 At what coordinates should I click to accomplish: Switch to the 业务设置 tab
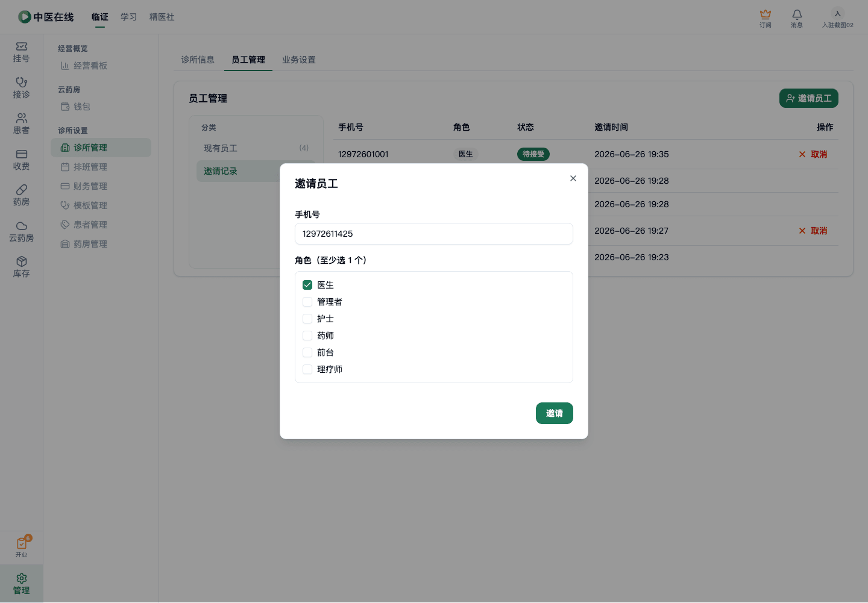[299, 60]
